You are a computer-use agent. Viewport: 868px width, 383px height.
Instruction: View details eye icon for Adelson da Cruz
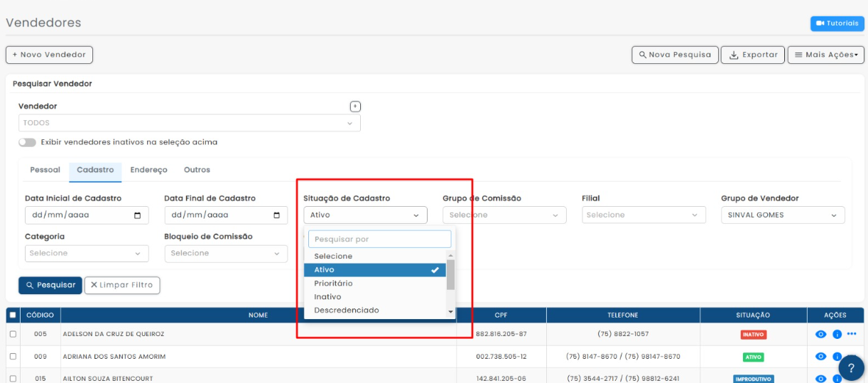coord(820,334)
